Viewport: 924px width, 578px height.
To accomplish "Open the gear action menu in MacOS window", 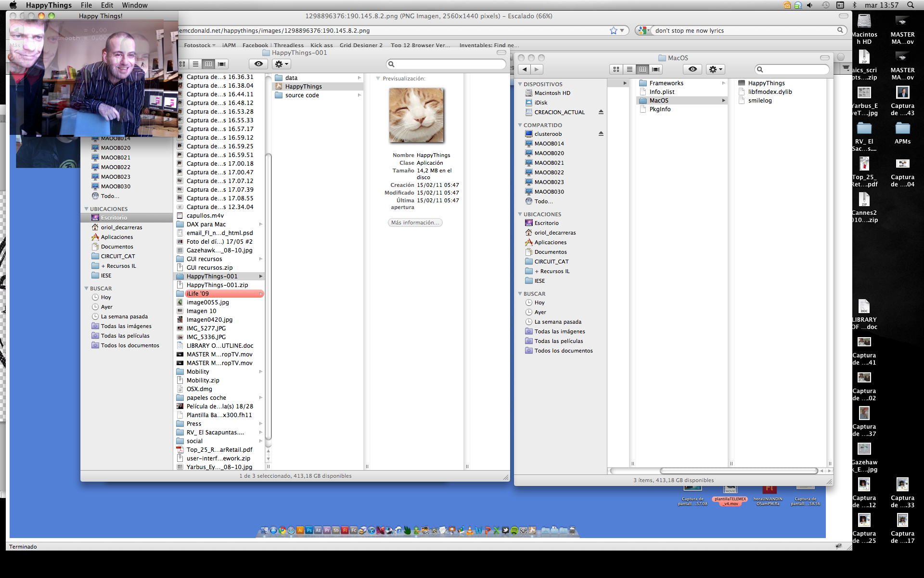I will pos(715,69).
